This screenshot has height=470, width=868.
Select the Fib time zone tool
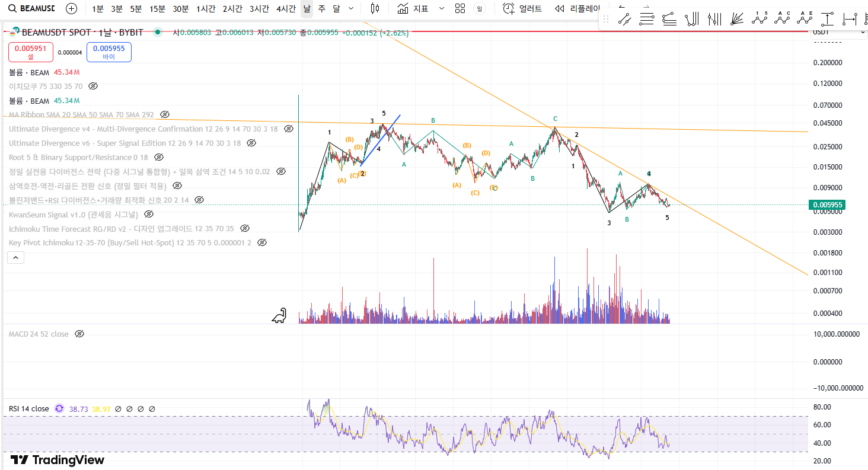[x=714, y=19]
